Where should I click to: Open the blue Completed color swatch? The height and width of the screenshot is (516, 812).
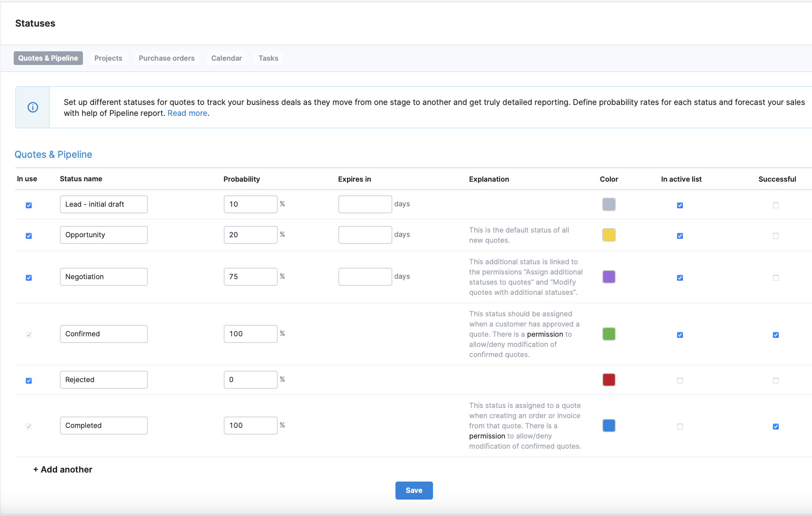[608, 426]
